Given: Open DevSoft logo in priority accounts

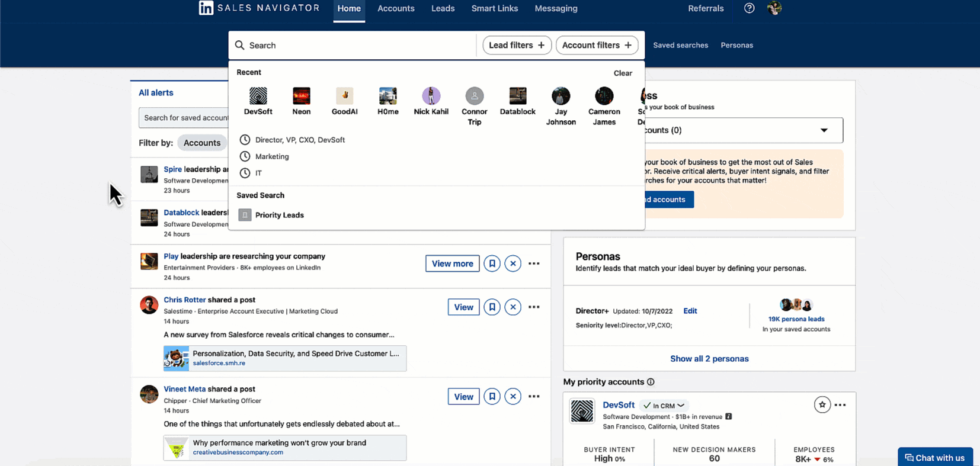Looking at the screenshot, I should point(582,411).
